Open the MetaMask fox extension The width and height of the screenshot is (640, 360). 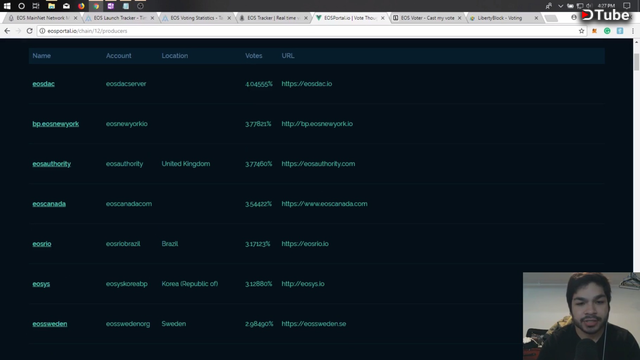(595, 31)
